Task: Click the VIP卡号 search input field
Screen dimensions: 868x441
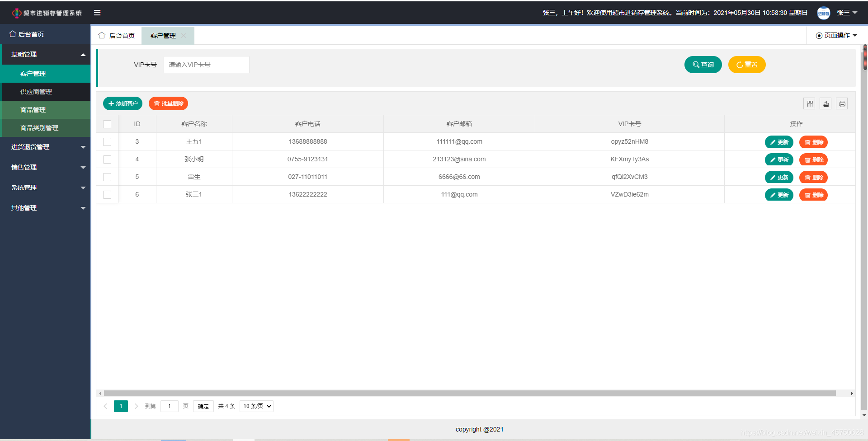Action: click(206, 64)
